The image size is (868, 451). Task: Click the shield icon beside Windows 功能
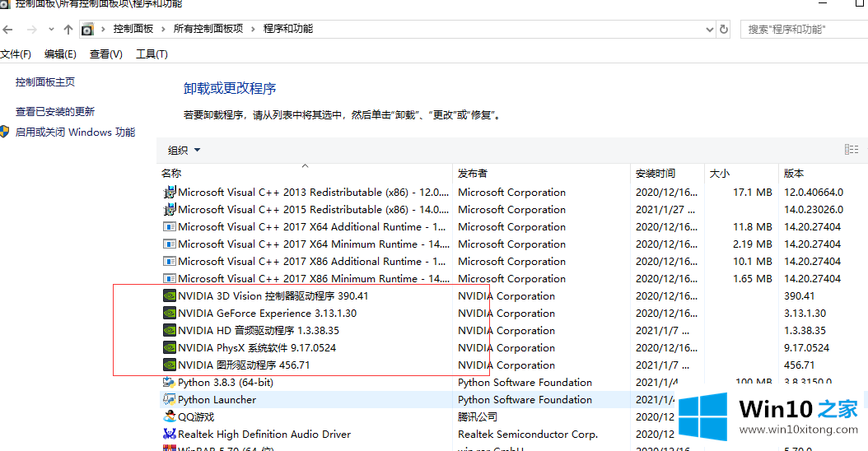(4, 132)
